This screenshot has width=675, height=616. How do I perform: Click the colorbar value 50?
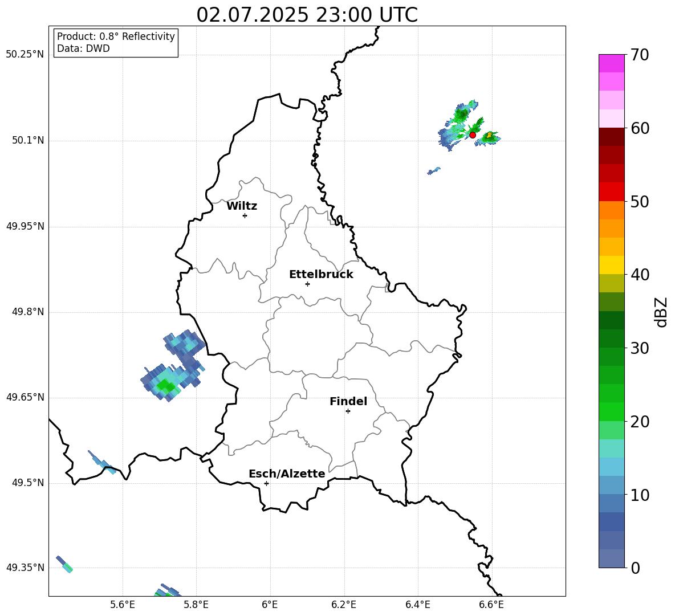click(640, 202)
